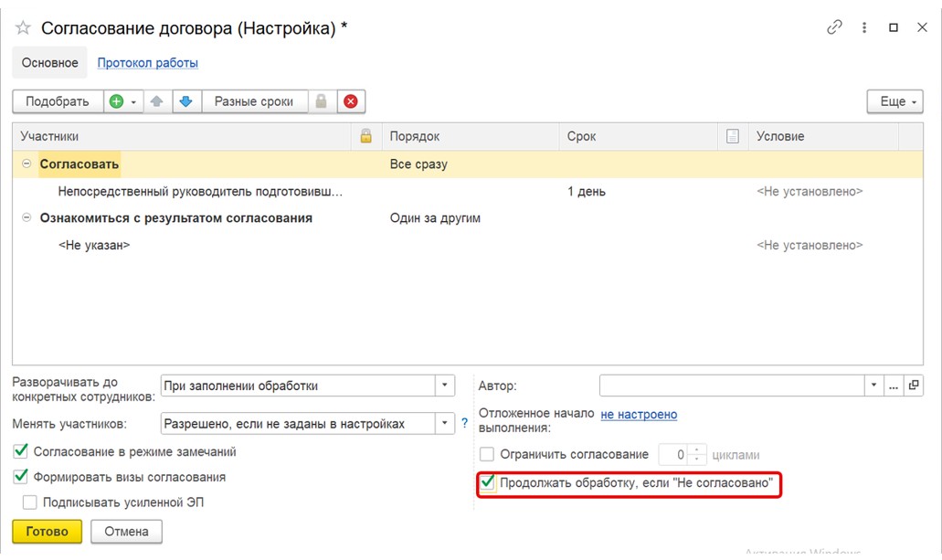The width and height of the screenshot is (942, 560).
Task: Uncheck 'Формировать визы согласования'
Action: point(21,477)
